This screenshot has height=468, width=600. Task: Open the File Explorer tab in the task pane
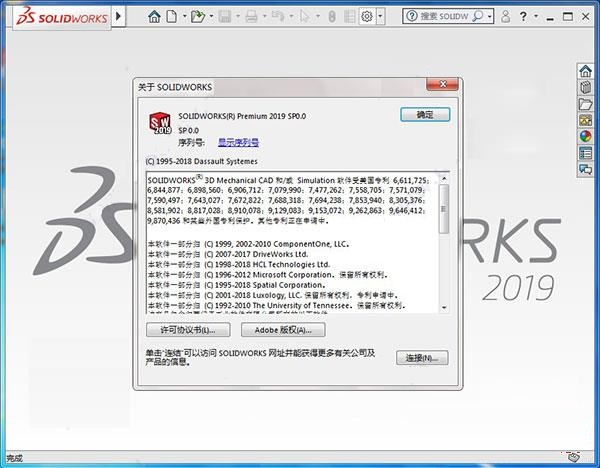click(585, 104)
